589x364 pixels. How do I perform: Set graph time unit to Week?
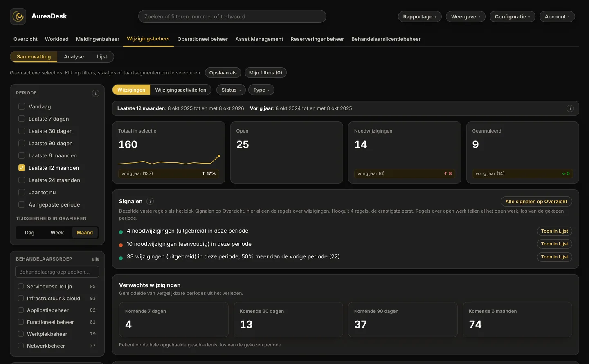pos(57,233)
